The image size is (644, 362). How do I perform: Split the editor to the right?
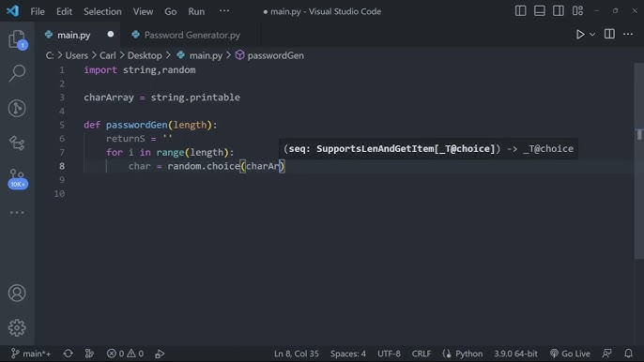point(609,34)
